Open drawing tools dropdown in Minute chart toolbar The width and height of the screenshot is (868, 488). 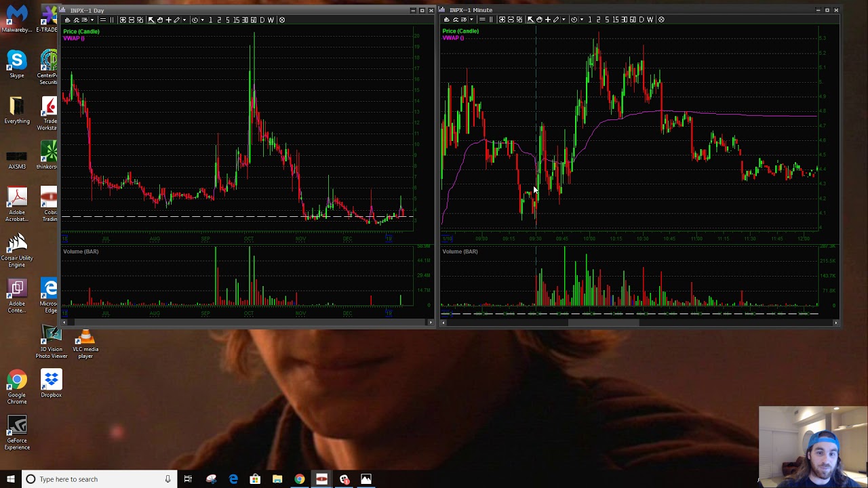pos(564,20)
